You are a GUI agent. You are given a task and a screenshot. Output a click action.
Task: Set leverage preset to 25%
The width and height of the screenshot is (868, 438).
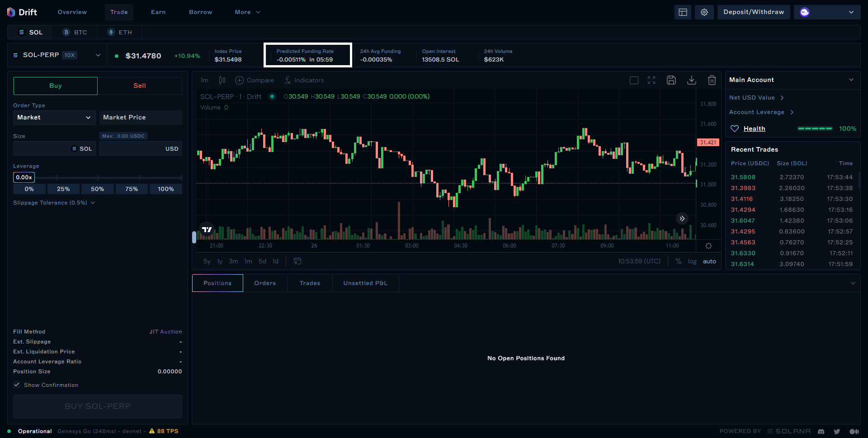coord(63,189)
